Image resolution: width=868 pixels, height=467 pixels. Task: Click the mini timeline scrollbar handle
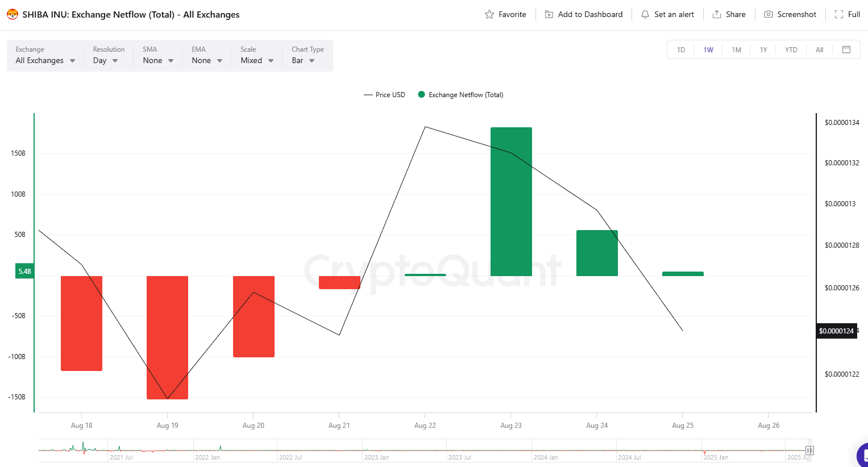click(x=808, y=449)
